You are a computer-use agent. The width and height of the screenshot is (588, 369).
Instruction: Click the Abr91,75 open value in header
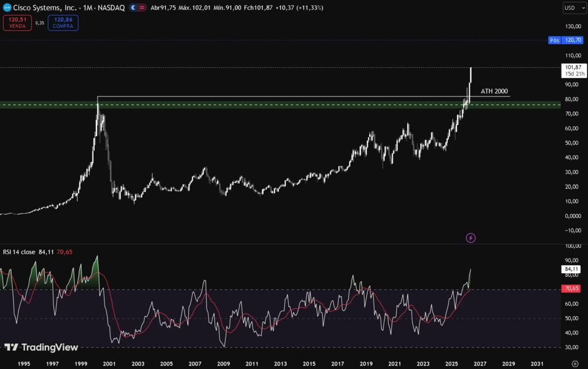(163, 7)
